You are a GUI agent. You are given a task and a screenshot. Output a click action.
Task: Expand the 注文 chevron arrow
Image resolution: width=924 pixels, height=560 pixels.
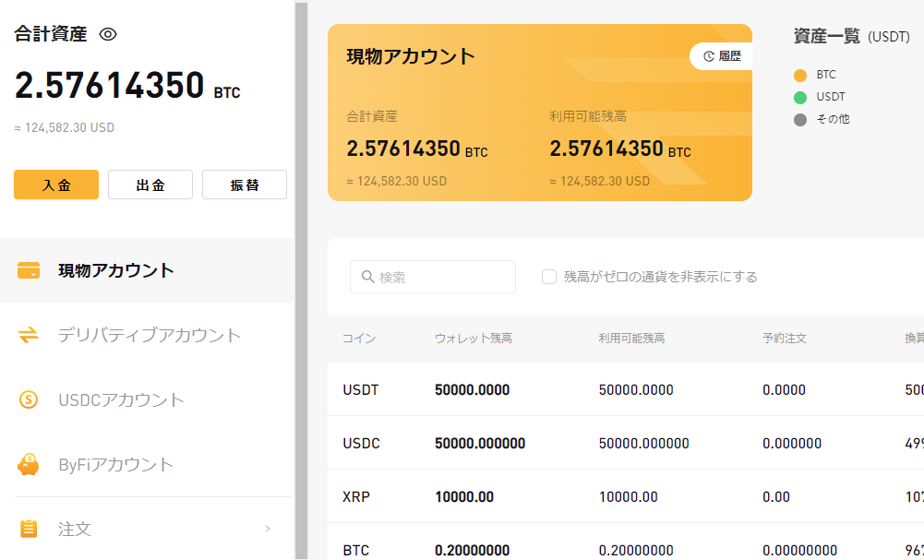(x=268, y=529)
